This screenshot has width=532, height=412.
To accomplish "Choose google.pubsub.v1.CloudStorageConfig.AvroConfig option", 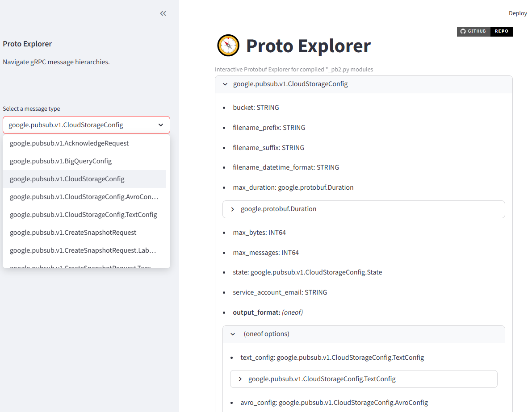I will pyautogui.click(x=84, y=196).
